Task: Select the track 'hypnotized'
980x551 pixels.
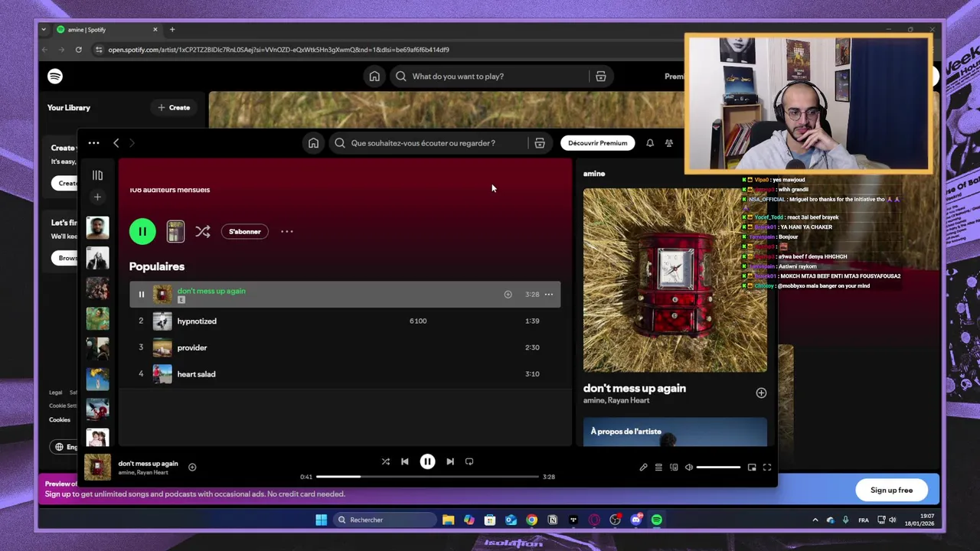Action: pyautogui.click(x=345, y=321)
